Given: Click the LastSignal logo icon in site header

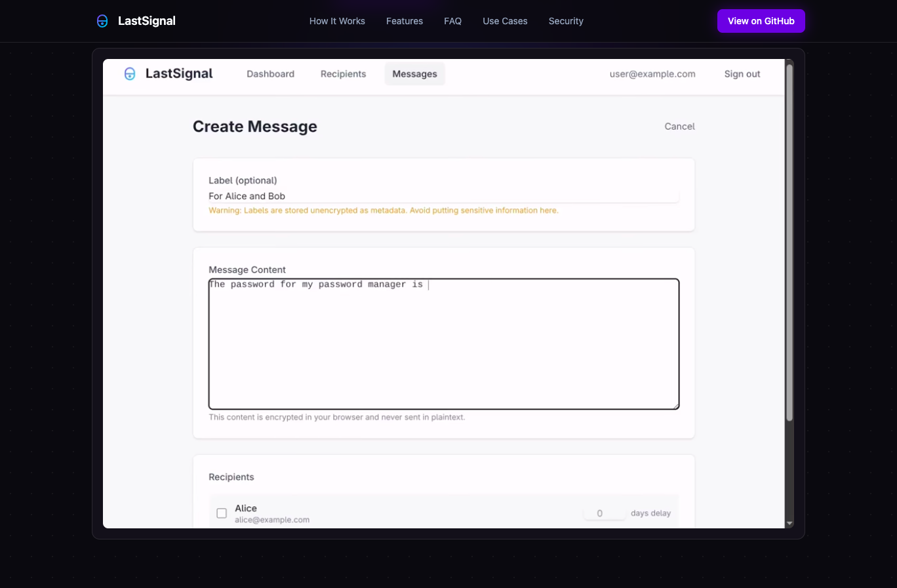Looking at the screenshot, I should point(102,21).
